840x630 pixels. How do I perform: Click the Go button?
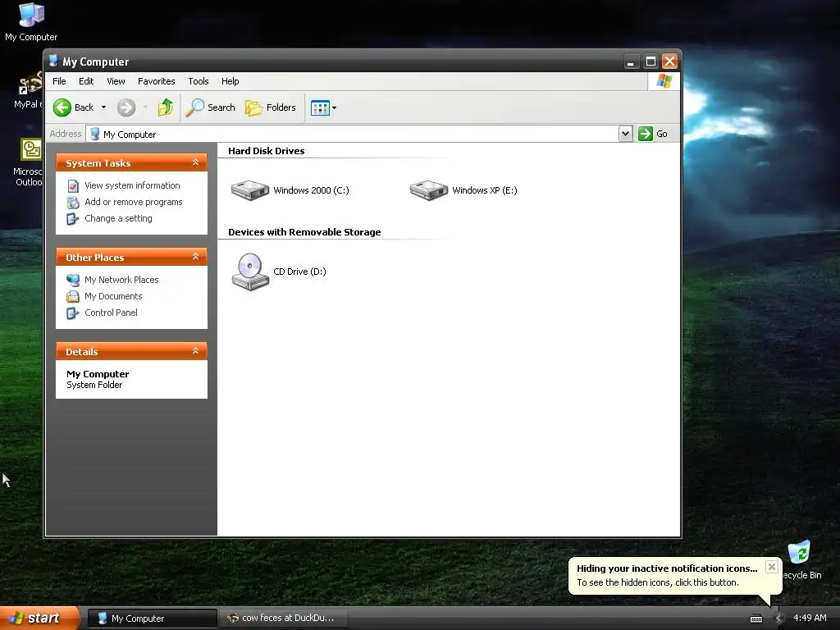point(653,134)
